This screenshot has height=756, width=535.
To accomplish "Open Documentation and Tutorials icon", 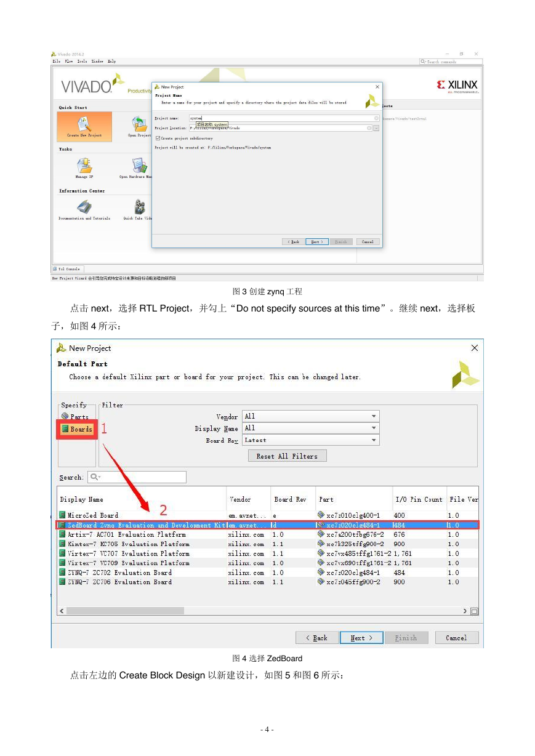I will click(x=84, y=207).
